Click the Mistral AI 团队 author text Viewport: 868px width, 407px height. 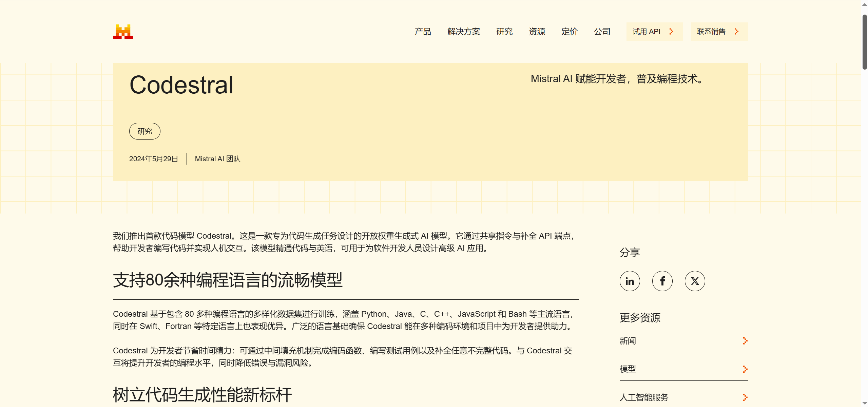[217, 159]
